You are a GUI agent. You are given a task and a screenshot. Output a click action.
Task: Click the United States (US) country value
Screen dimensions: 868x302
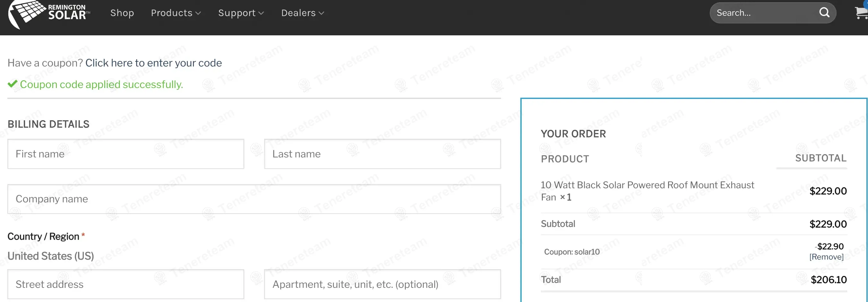pyautogui.click(x=50, y=256)
